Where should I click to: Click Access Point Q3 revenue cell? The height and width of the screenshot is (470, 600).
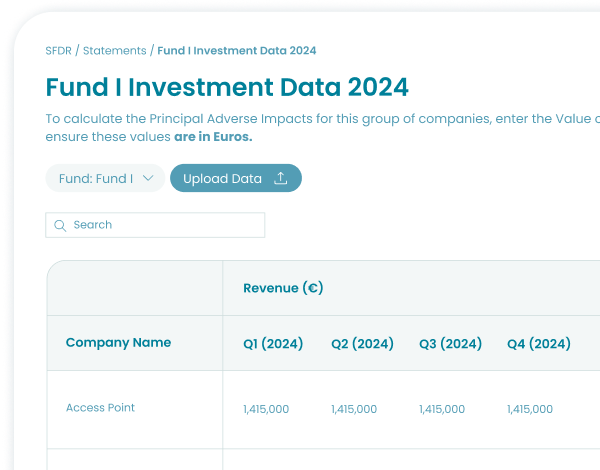[442, 409]
